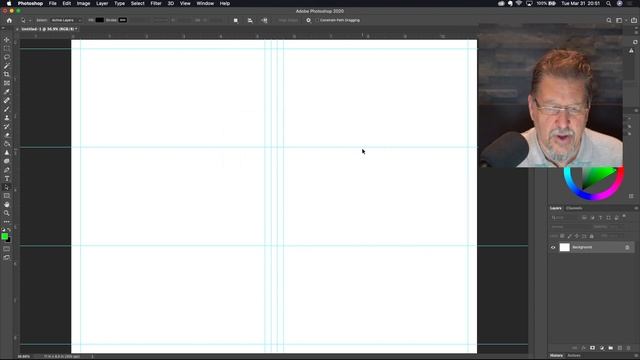This screenshot has height=360, width=640.
Task: Open the Image menu
Action: click(83, 3)
